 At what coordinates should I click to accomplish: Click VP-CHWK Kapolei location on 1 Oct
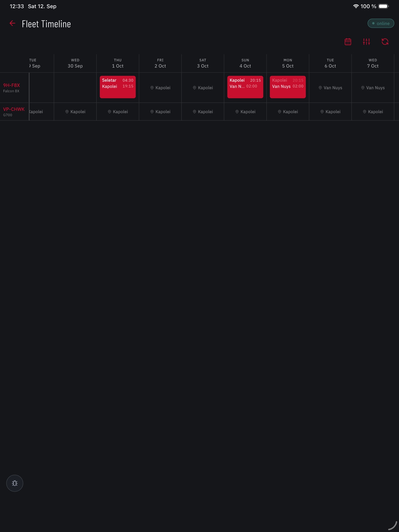[118, 112]
